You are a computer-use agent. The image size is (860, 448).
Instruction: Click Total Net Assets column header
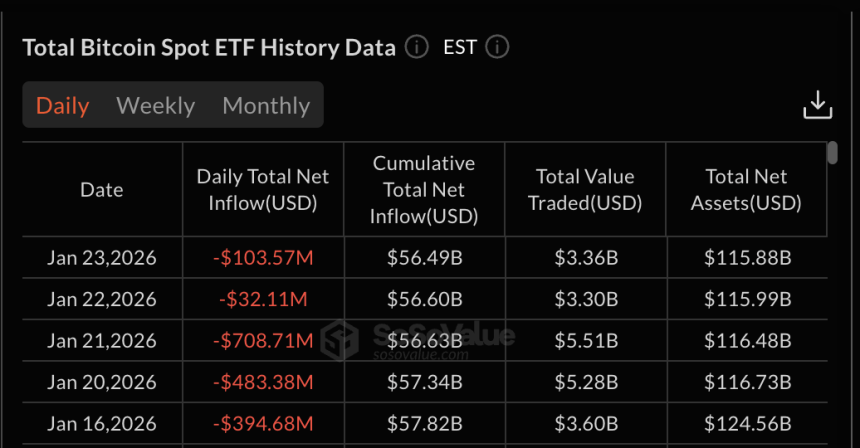point(746,189)
